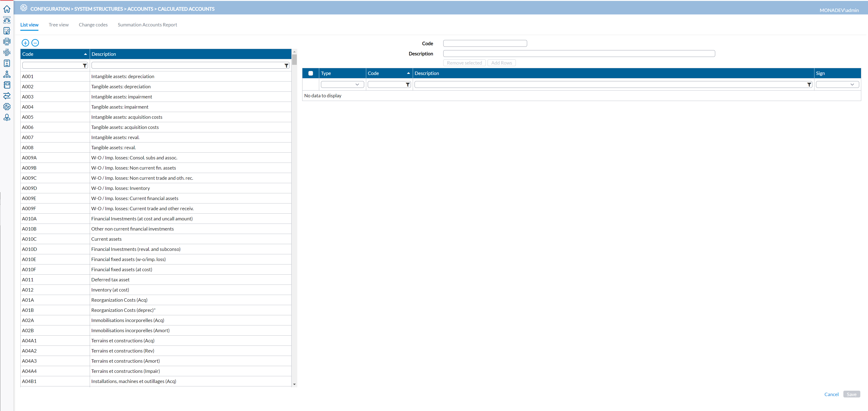Click the Add Rows button
The width and height of the screenshot is (868, 411).
501,63
